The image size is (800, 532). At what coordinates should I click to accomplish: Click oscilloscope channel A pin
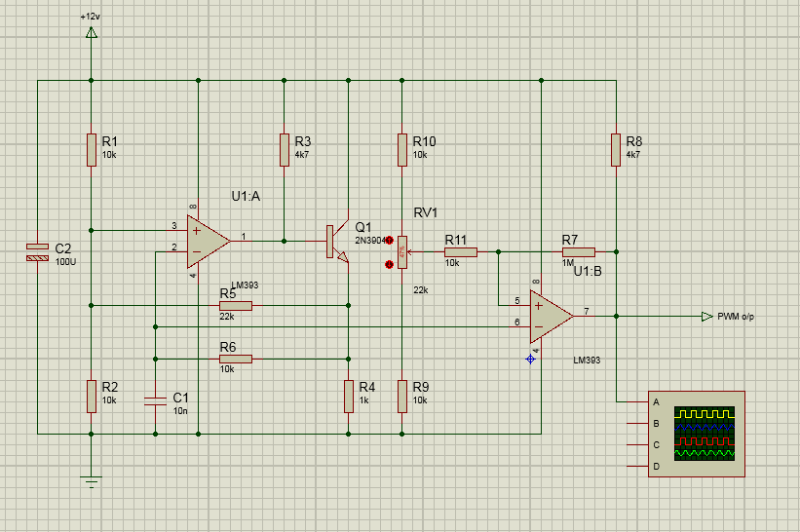click(637, 402)
